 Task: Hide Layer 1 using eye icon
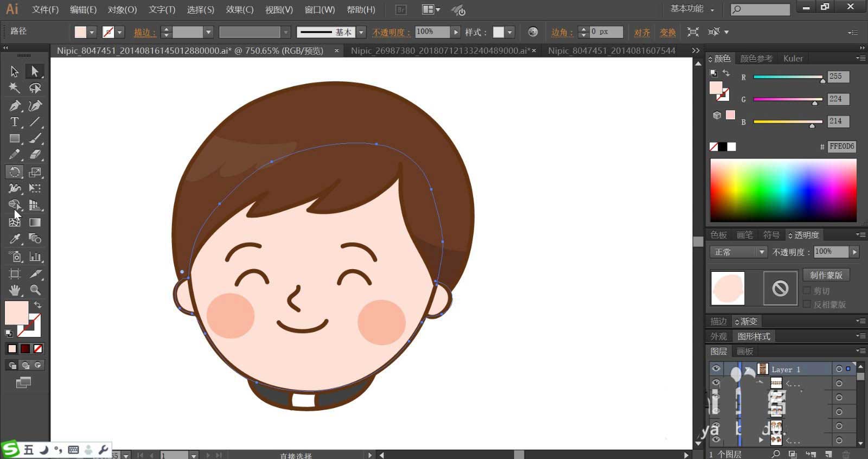716,369
